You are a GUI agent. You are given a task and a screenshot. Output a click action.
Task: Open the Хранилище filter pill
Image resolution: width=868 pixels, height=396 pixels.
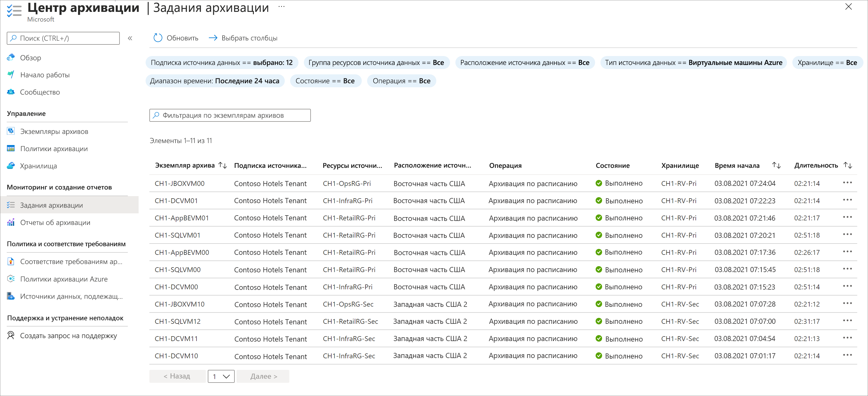point(827,62)
